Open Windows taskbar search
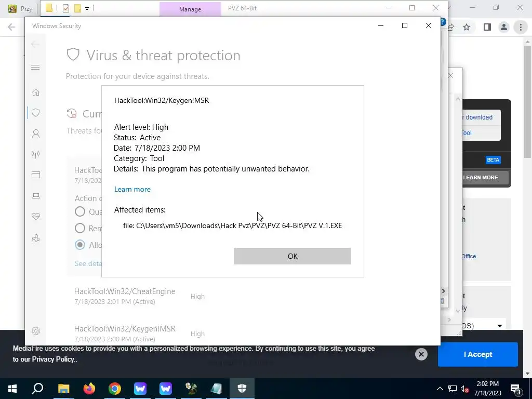 (x=37, y=389)
